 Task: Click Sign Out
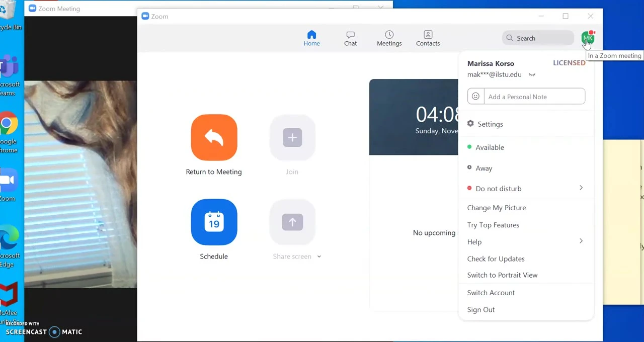click(480, 310)
